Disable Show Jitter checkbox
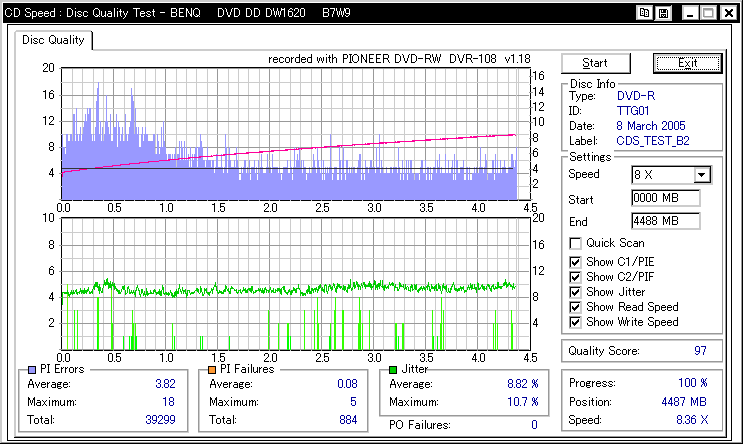This screenshot has width=743, height=444. tap(575, 292)
